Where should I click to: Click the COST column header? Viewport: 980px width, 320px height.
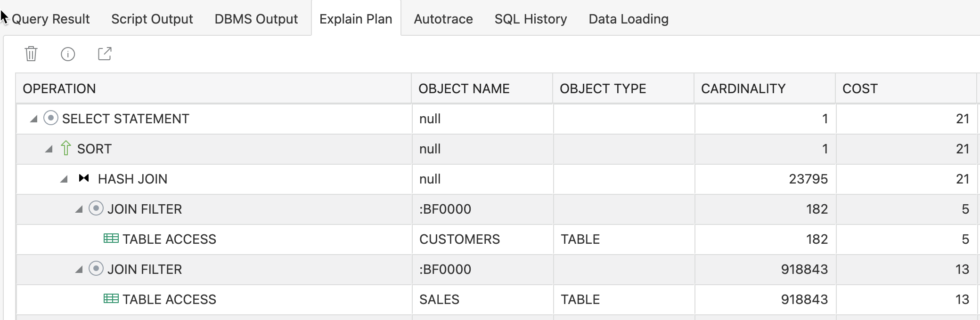906,88
